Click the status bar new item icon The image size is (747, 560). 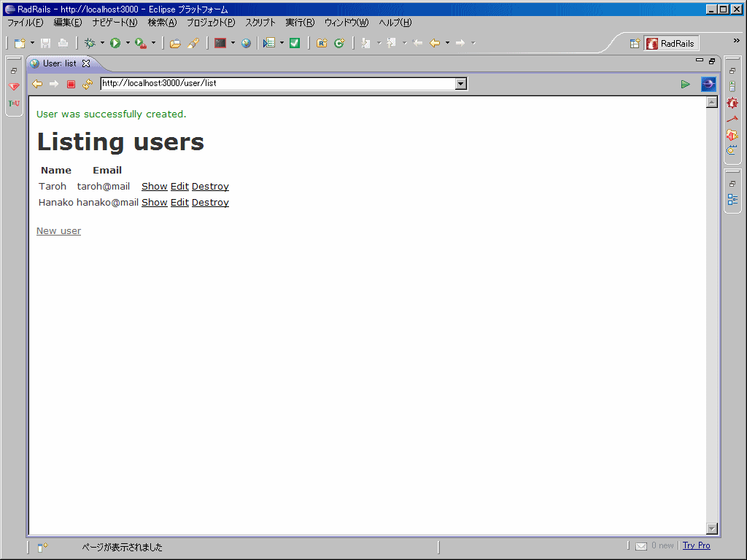[42, 547]
